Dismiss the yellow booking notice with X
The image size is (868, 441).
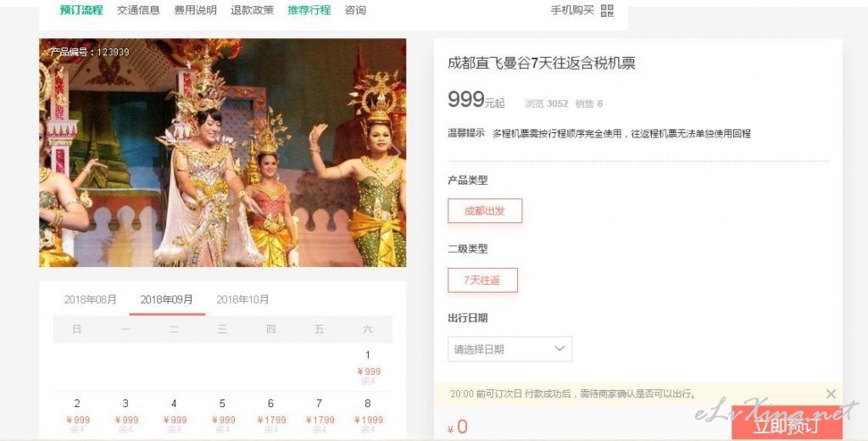(x=831, y=394)
